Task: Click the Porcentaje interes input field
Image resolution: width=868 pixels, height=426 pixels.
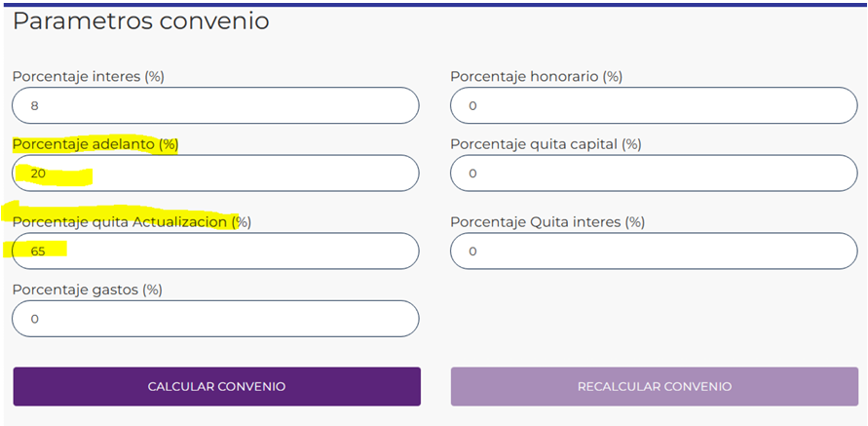Action: pos(215,105)
